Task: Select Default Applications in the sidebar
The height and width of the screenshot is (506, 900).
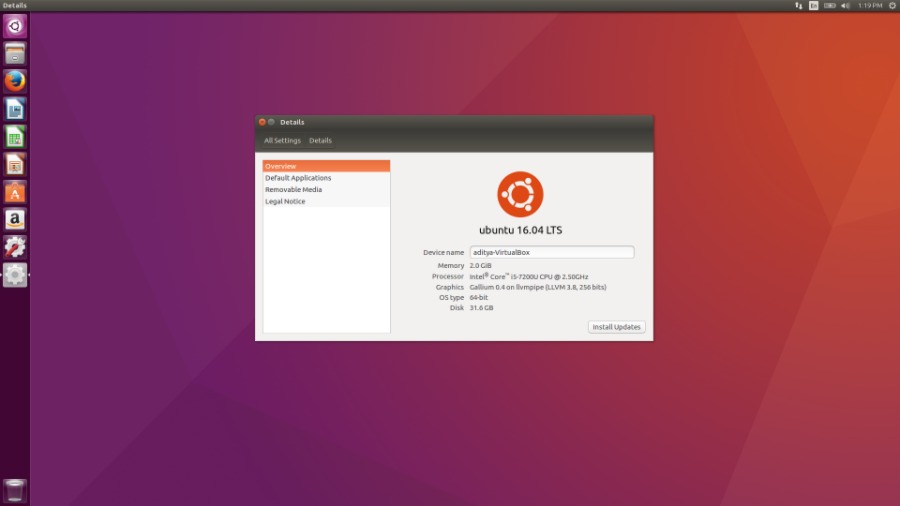Action: 298,178
